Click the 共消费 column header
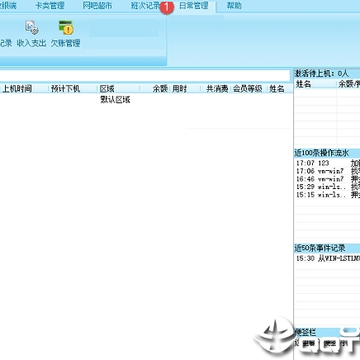The image size is (360, 360). click(x=217, y=89)
